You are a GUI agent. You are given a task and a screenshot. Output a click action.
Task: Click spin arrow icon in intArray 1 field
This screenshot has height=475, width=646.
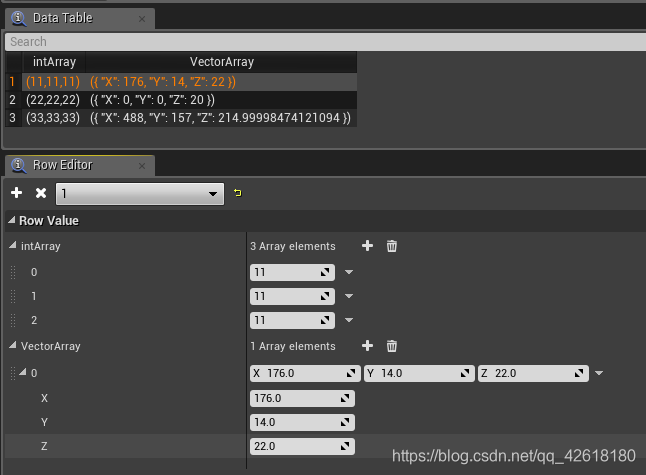point(325,296)
